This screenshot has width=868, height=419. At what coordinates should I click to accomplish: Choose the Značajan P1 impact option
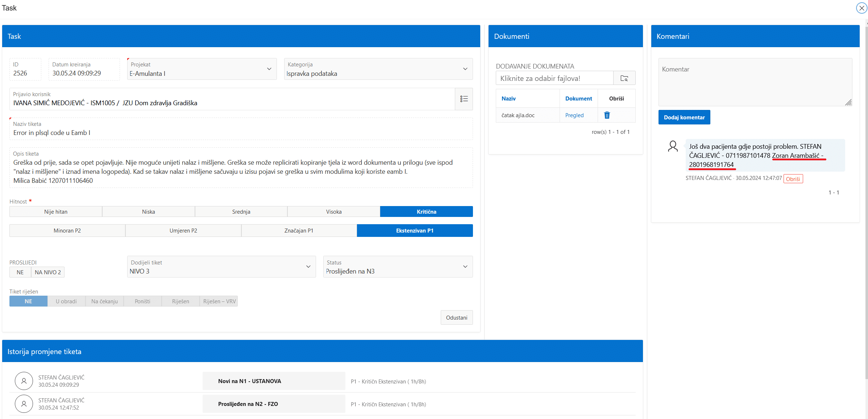[299, 230]
